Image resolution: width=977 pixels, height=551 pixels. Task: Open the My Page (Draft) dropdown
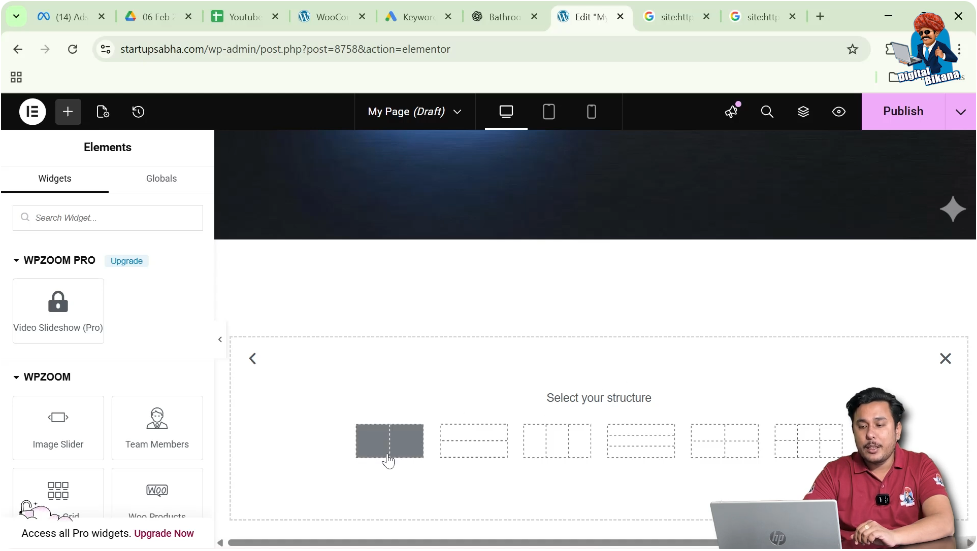(414, 112)
